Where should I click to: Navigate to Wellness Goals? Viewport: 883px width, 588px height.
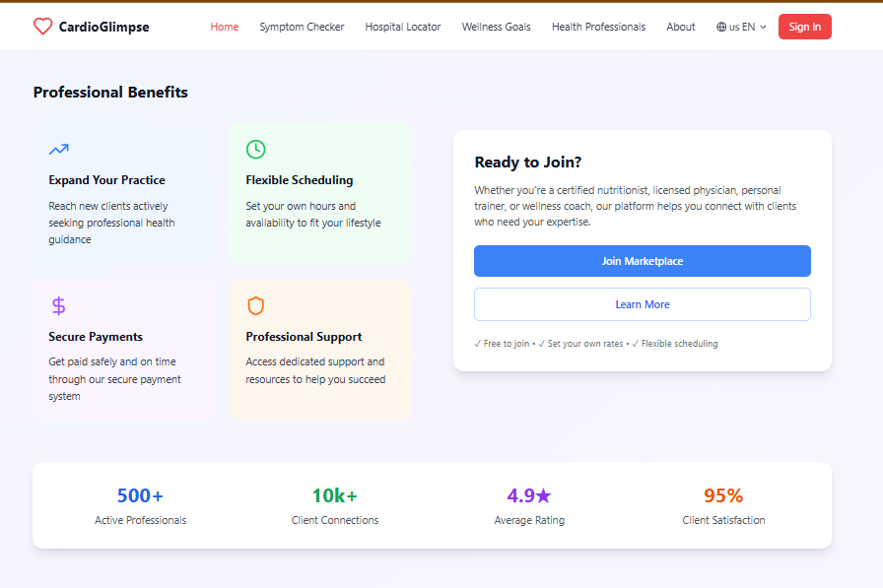(496, 27)
